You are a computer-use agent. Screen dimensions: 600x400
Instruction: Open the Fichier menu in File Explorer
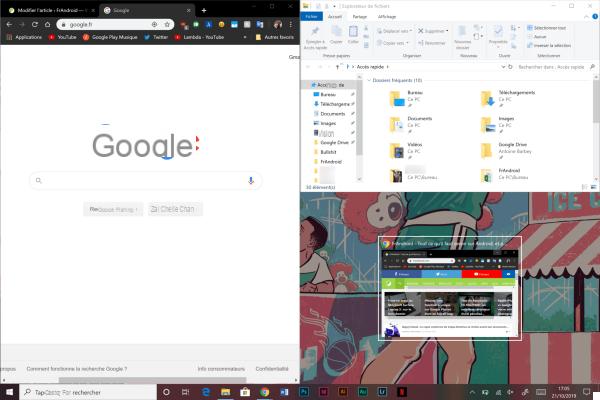click(311, 16)
